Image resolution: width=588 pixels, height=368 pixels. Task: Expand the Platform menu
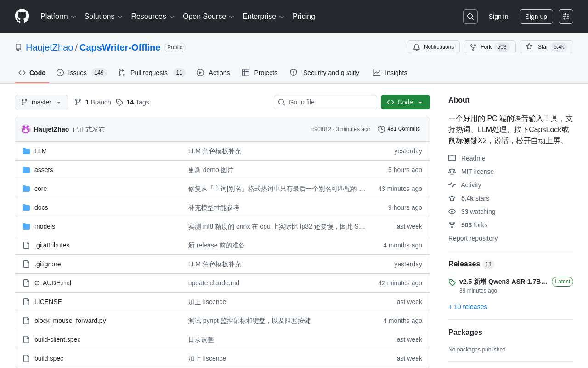pos(58,17)
